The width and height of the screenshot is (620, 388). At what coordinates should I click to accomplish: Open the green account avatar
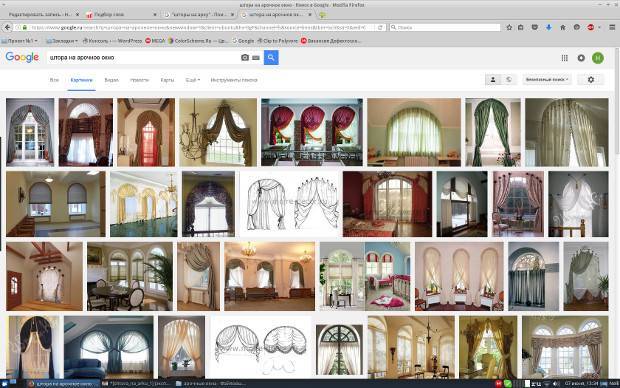coord(598,58)
